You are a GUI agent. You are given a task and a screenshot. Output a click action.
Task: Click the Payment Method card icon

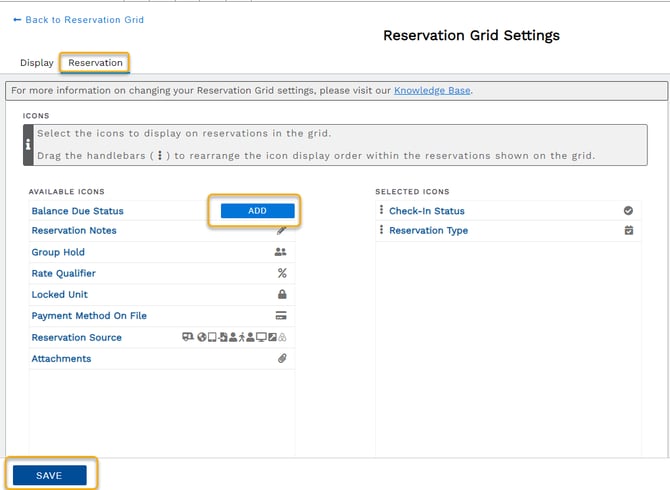pyautogui.click(x=282, y=316)
